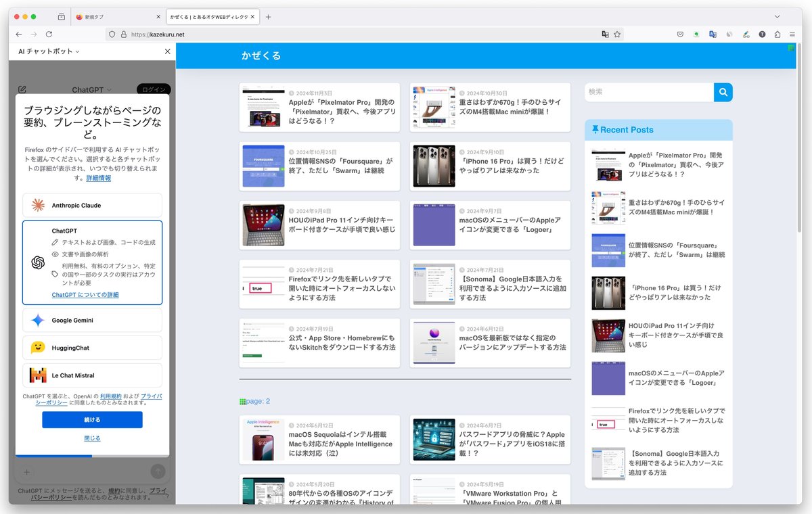Choose Google Gemini as chatbot
The height and width of the screenshot is (514, 812).
point(92,320)
